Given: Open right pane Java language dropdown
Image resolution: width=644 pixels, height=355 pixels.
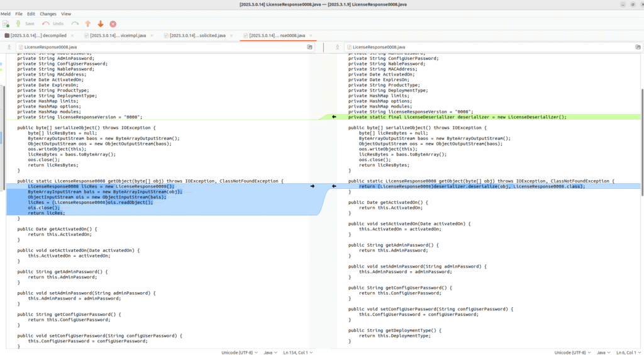Looking at the screenshot, I should (x=603, y=352).
